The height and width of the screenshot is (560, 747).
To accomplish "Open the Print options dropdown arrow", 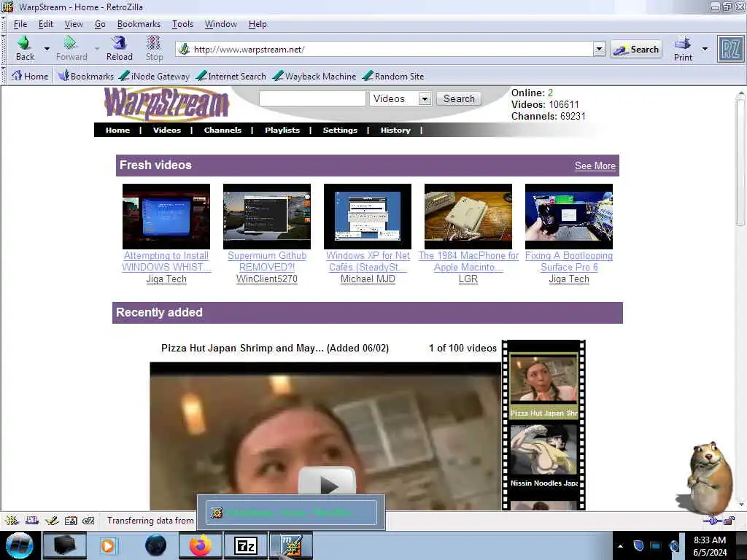I will 705,49.
